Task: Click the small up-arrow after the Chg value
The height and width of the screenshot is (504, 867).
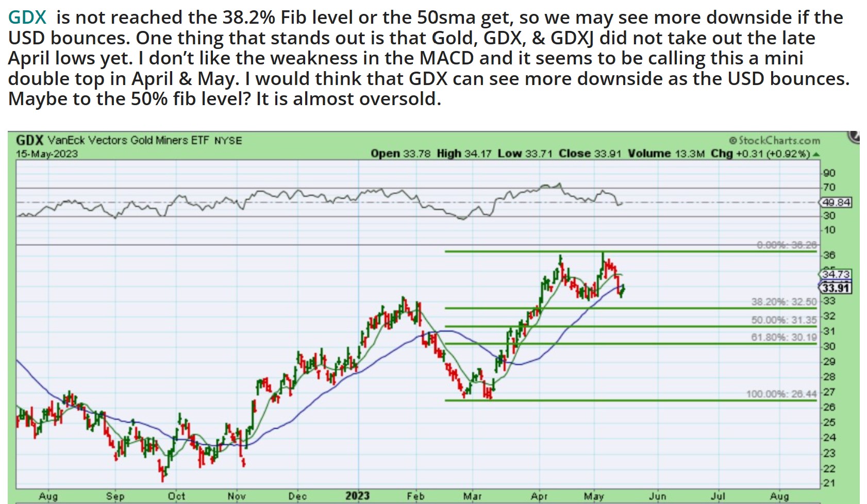Action: click(x=816, y=154)
